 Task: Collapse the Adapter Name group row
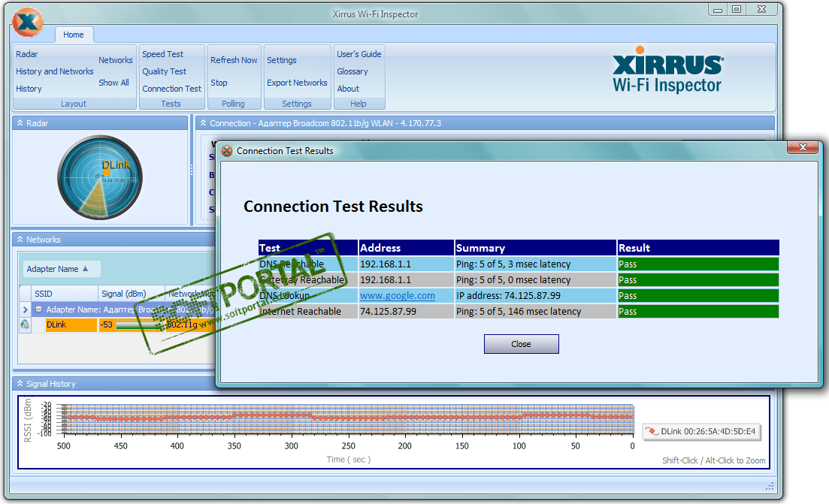(38, 309)
